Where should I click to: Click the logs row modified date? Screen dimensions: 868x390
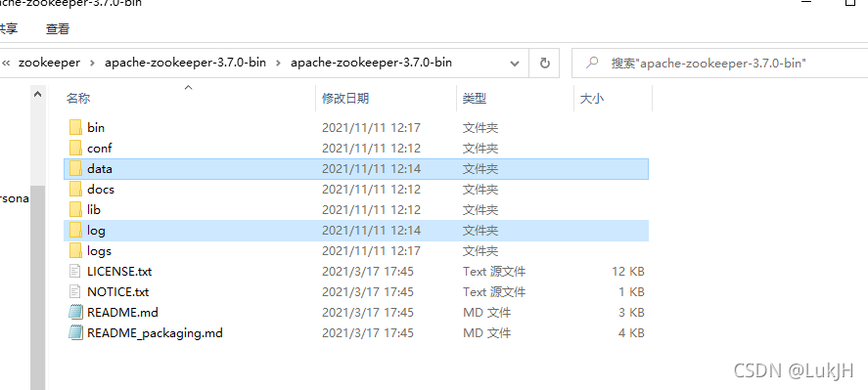click(372, 250)
